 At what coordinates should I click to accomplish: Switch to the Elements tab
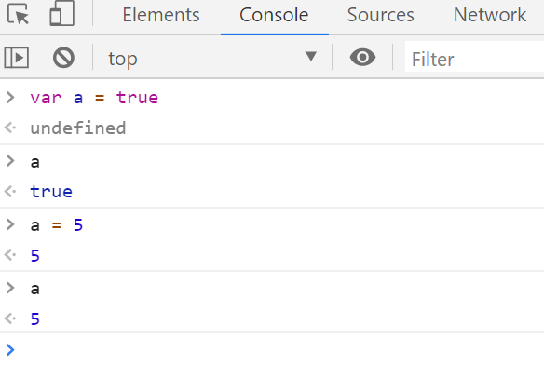pyautogui.click(x=161, y=15)
